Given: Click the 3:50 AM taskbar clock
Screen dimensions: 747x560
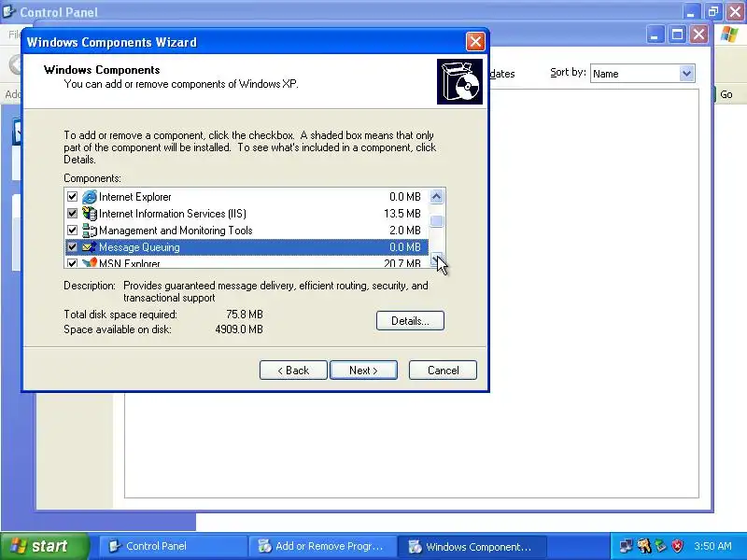Looking at the screenshot, I should coord(712,546).
